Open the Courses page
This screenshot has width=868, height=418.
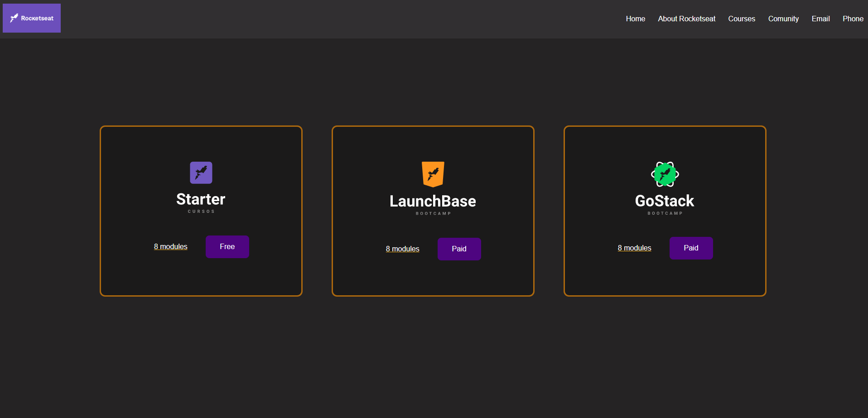[x=742, y=19]
